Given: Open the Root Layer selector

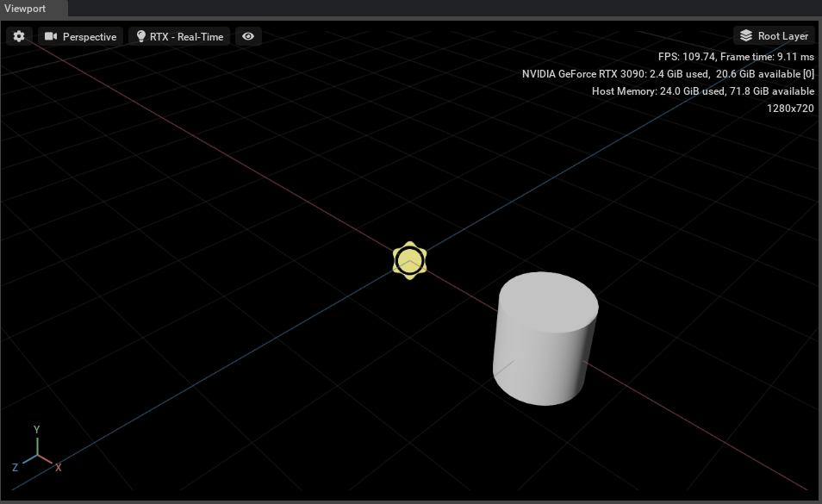Looking at the screenshot, I should (774, 35).
